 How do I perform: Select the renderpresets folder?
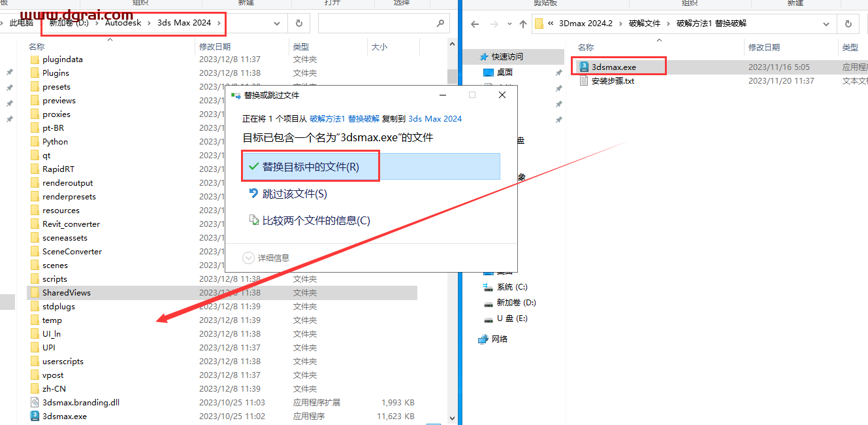tap(69, 196)
